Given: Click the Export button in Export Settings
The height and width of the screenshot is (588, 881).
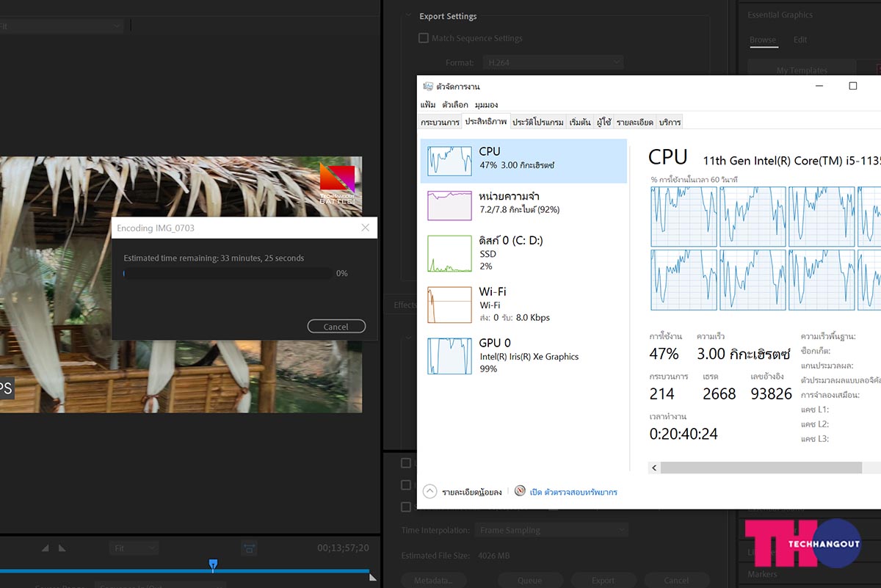Looking at the screenshot, I should click(603, 580).
